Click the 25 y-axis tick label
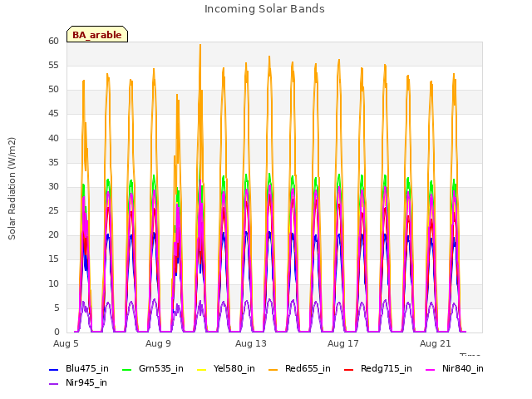This screenshot has width=532, height=399. 53,210
